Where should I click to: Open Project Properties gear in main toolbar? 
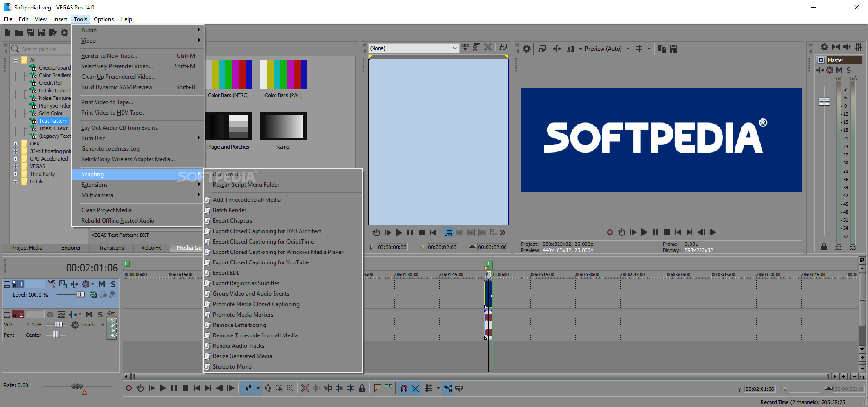click(x=64, y=33)
